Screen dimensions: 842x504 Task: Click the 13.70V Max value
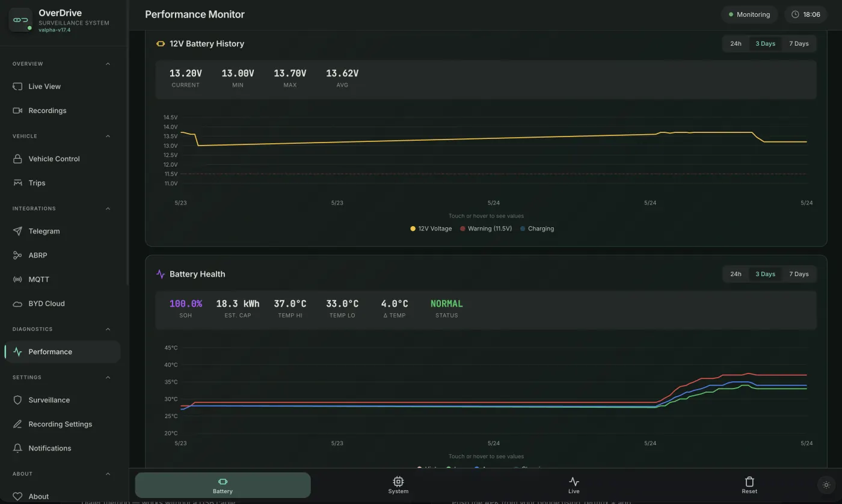(290, 73)
